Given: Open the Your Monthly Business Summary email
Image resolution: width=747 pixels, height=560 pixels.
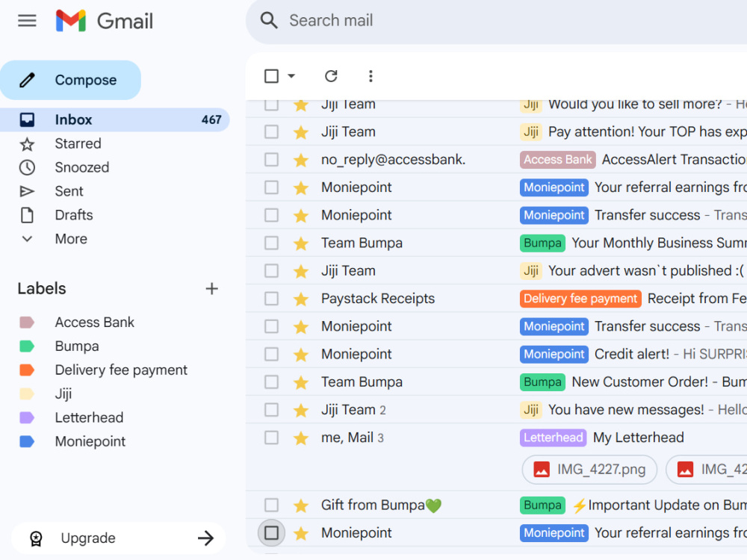Looking at the screenshot, I should (659, 243).
